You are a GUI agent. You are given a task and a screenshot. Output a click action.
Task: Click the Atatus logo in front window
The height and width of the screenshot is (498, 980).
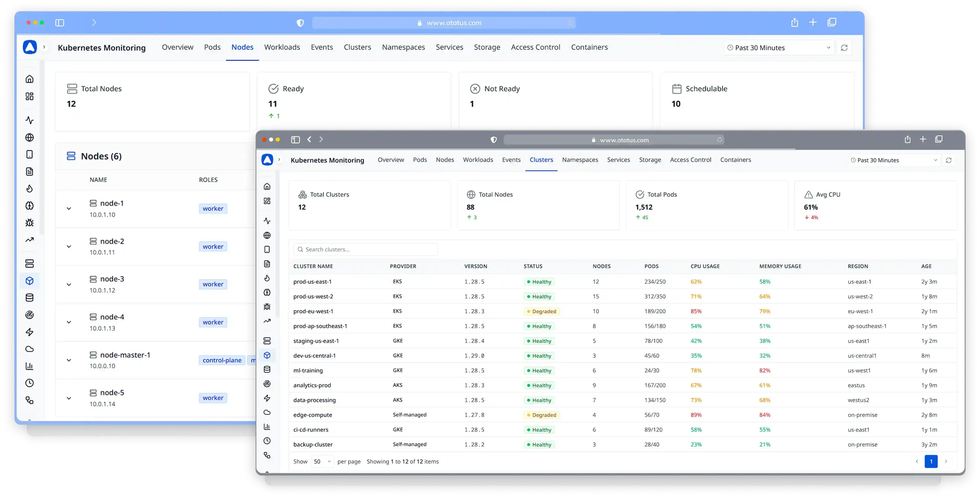click(x=267, y=160)
